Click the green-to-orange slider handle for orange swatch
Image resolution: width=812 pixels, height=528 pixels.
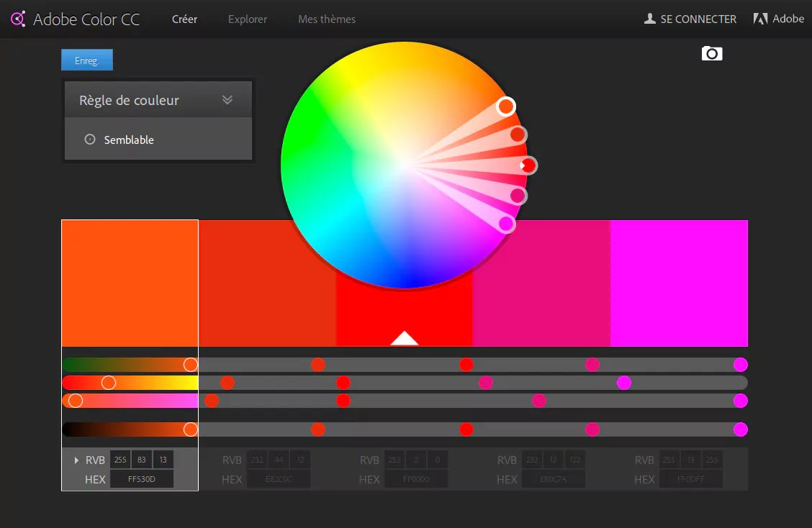(191, 365)
